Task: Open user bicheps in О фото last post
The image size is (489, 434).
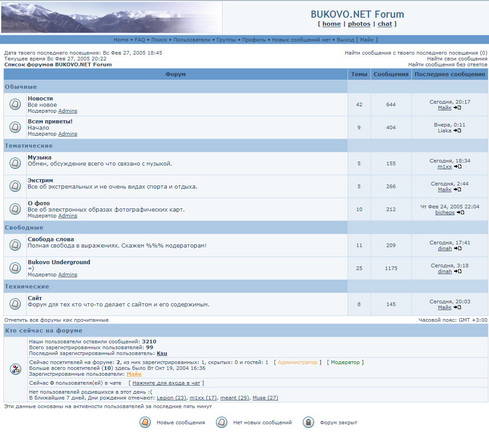Action: click(x=445, y=212)
